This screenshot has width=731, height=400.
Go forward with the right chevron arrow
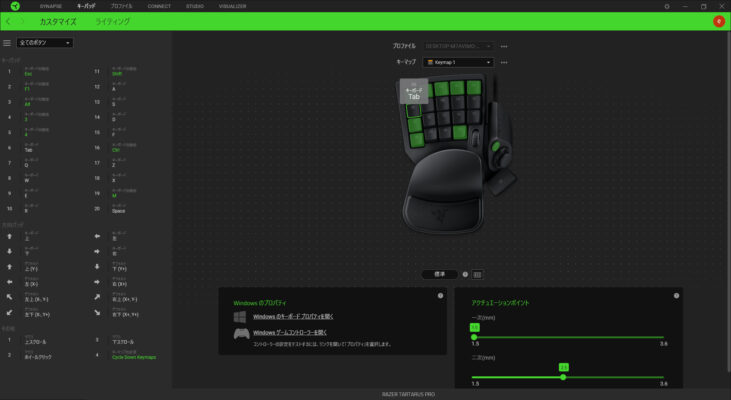tap(22, 21)
